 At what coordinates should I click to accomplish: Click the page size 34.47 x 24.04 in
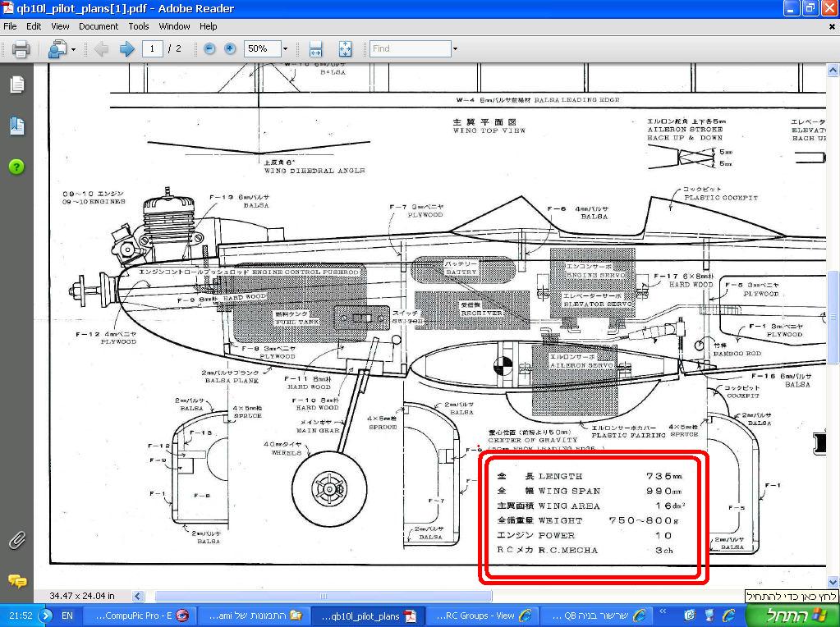[82, 596]
